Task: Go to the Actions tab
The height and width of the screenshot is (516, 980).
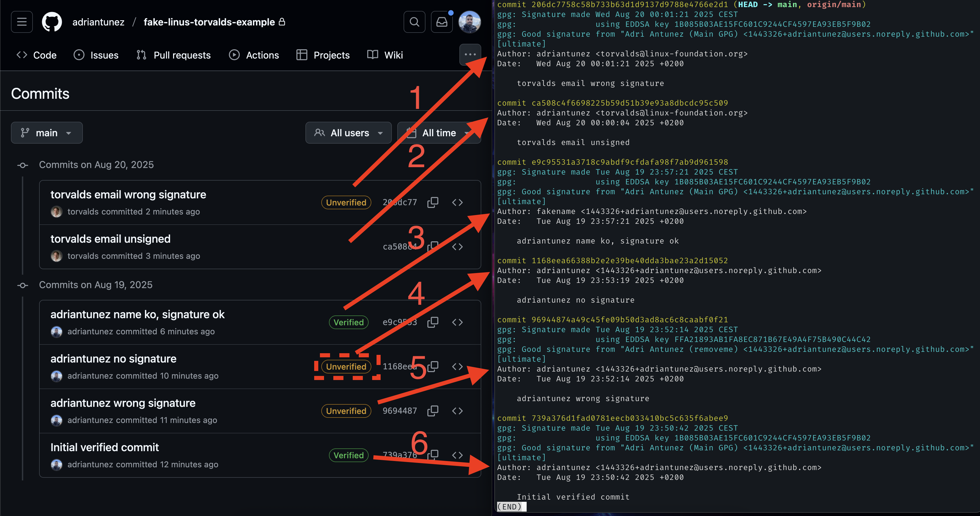Action: pyautogui.click(x=254, y=55)
